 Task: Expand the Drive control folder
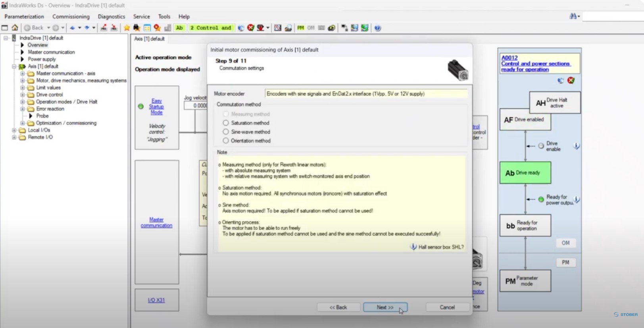click(x=23, y=95)
